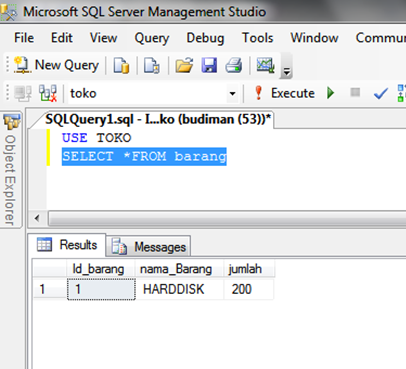Click the Print icon
The image size is (406, 369).
click(234, 65)
